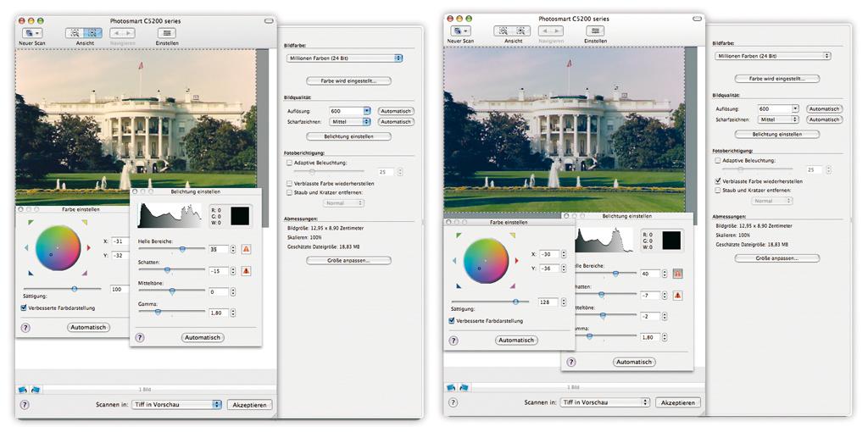Click the first rotate icon at left window's bottom
Viewport: 868px width, 432px height.
(x=23, y=390)
